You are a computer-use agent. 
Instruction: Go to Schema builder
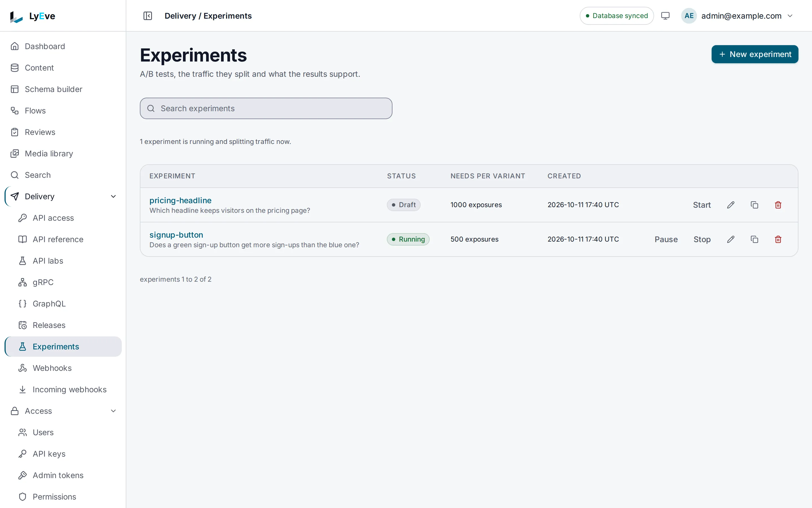pos(63,89)
